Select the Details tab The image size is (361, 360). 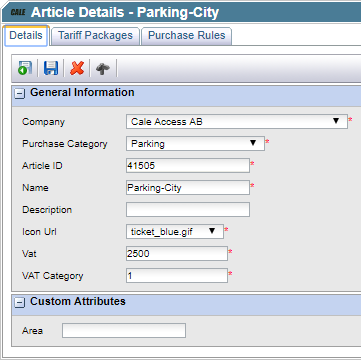(x=26, y=36)
